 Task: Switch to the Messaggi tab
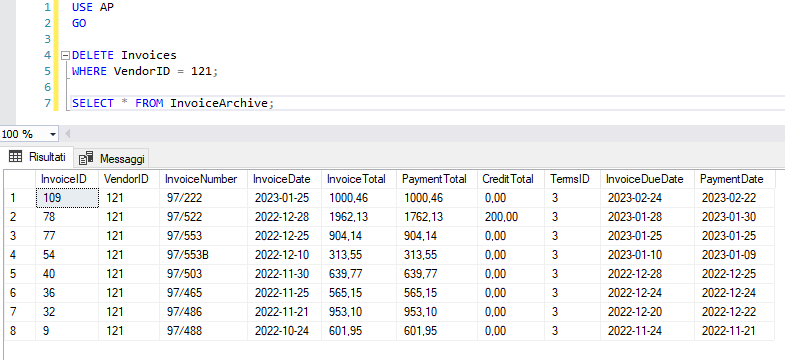tap(112, 159)
